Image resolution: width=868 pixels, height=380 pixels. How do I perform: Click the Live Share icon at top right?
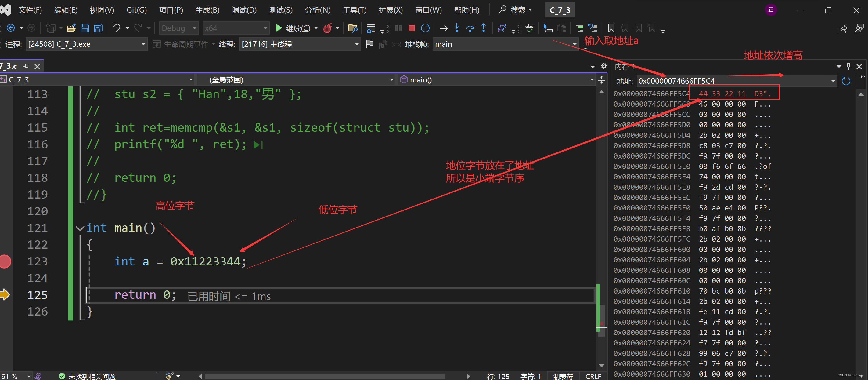point(842,29)
